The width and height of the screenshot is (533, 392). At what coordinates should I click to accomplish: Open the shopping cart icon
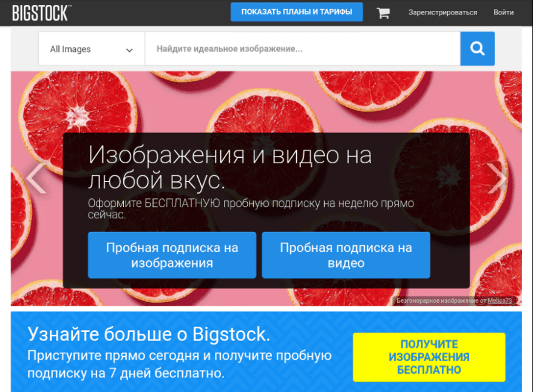(382, 12)
